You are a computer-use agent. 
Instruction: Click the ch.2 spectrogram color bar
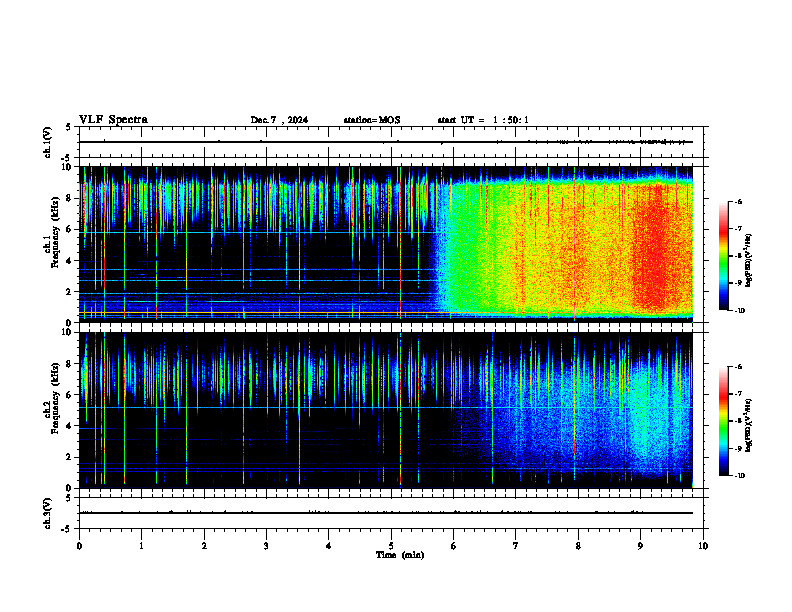(723, 421)
